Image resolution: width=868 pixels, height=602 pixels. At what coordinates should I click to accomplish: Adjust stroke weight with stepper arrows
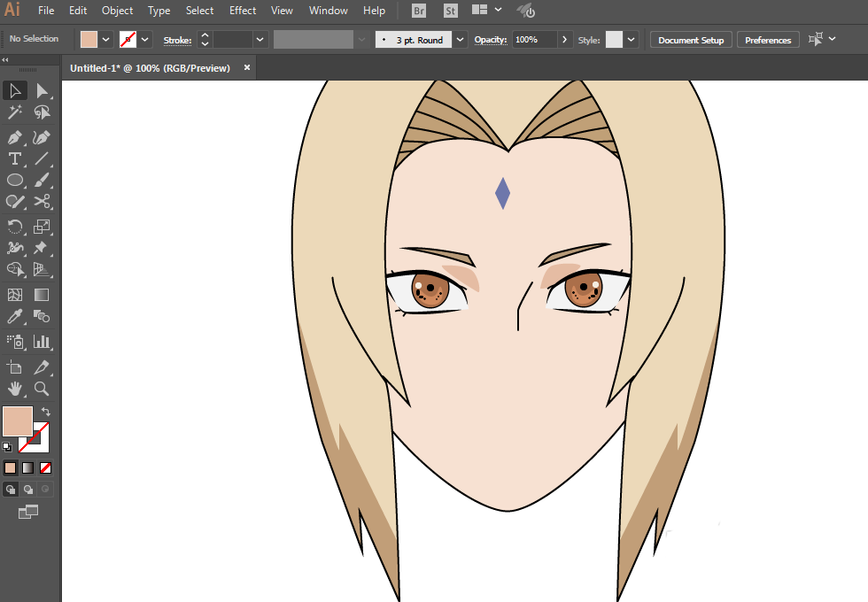(205, 40)
